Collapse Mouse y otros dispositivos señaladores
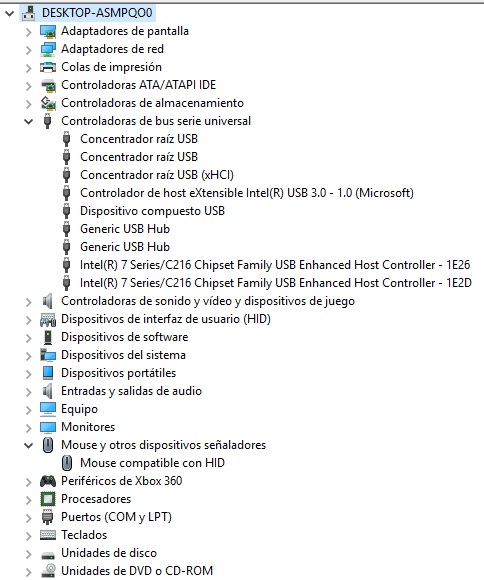 point(28,445)
